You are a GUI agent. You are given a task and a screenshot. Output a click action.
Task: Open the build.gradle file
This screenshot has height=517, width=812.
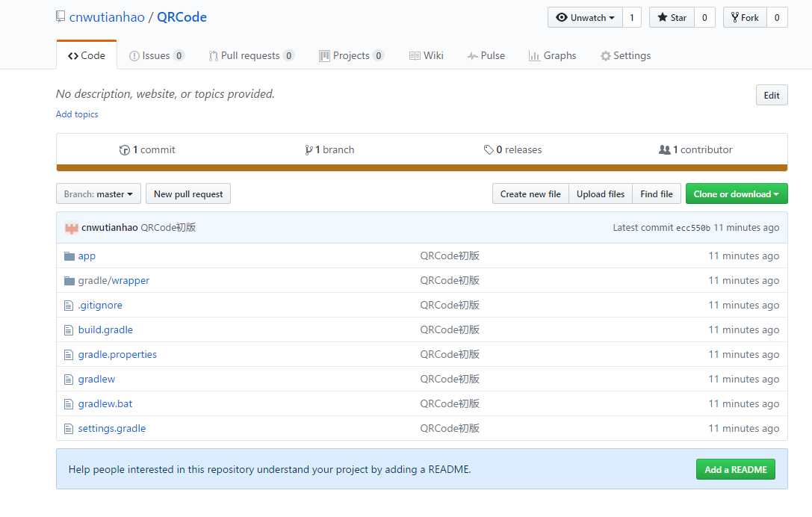pos(105,330)
